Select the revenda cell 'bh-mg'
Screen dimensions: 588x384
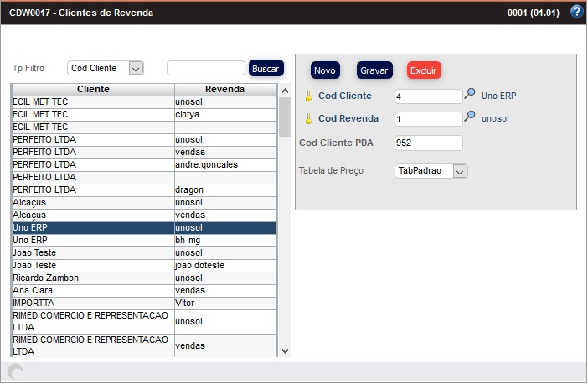coord(225,241)
